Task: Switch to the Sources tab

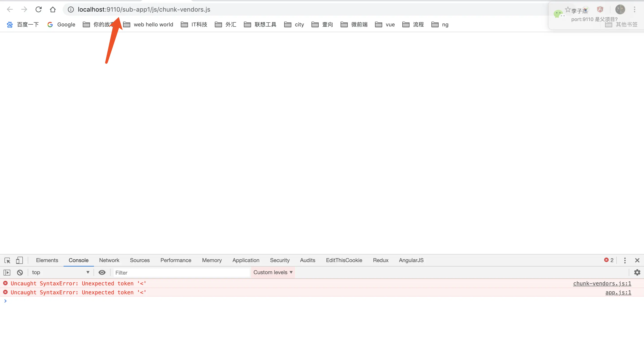Action: [x=139, y=260]
